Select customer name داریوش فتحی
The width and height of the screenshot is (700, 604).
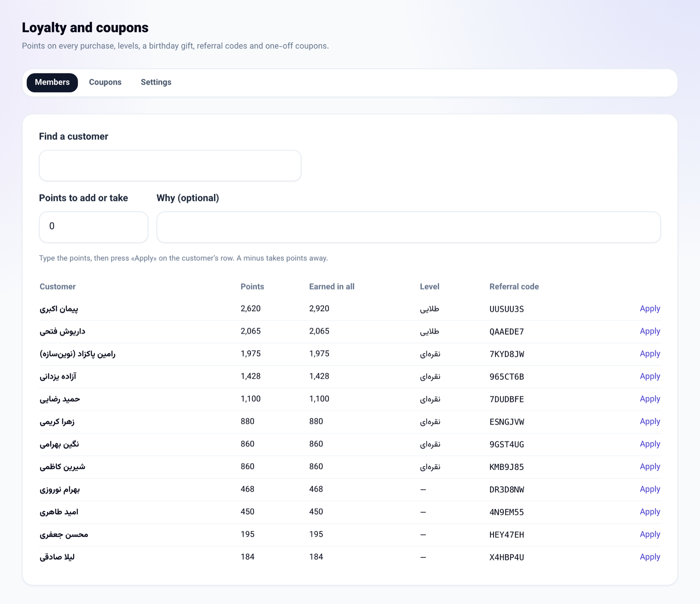[62, 332]
